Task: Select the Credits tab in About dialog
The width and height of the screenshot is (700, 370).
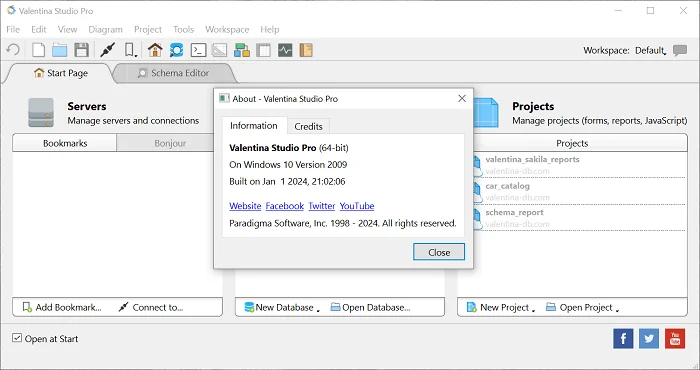Action: coord(308,126)
